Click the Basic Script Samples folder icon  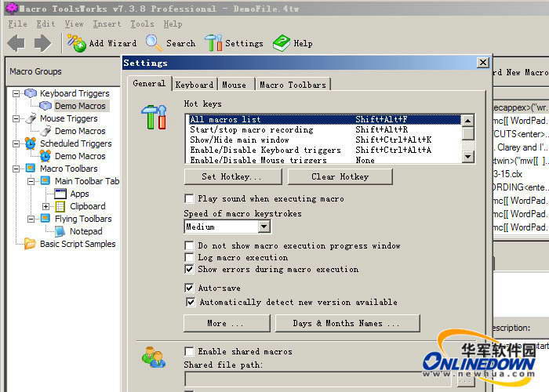30,244
